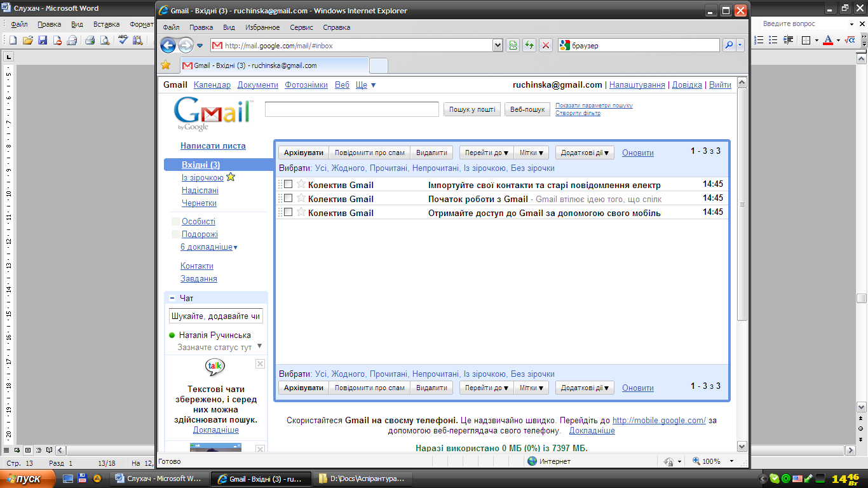Tick checkbox for 'Отримайте доступ до Gmail' message
The height and width of the screenshot is (488, 868).
tap(288, 212)
